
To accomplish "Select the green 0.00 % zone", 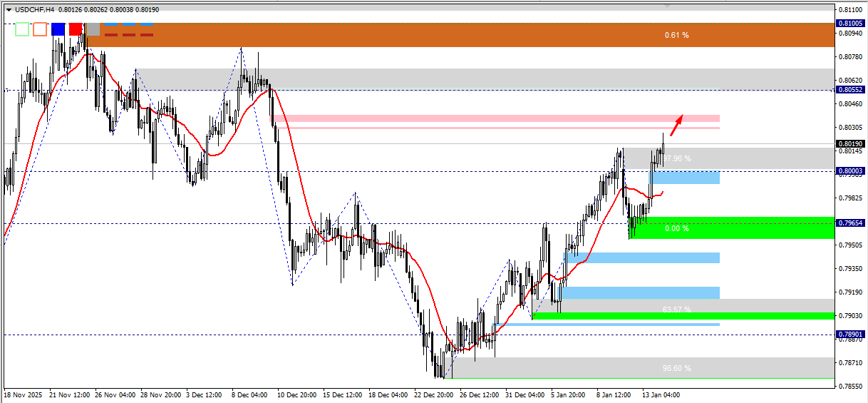I will (x=730, y=228).
